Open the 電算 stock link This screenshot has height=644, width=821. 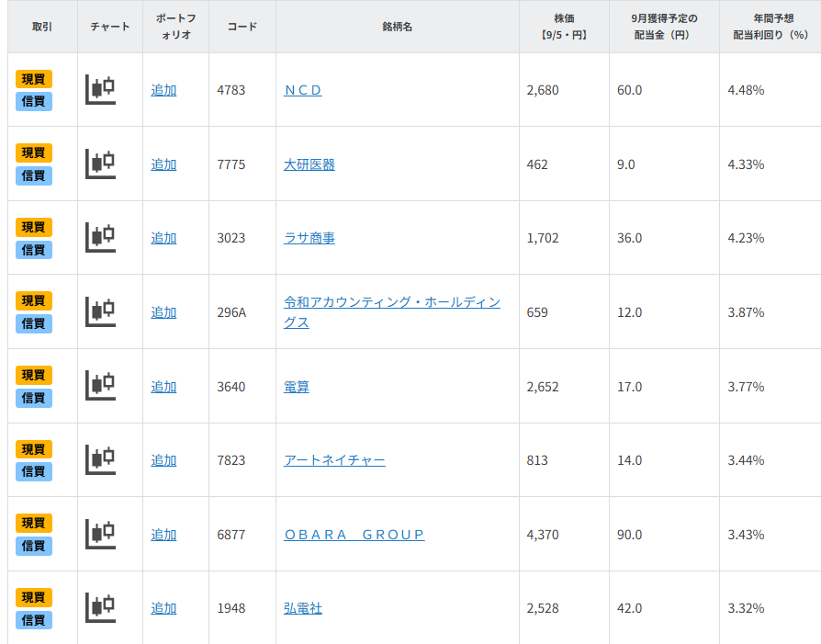(297, 387)
